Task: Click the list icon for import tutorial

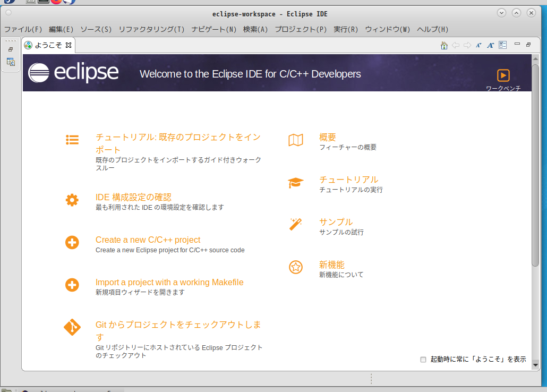Action: point(72,140)
